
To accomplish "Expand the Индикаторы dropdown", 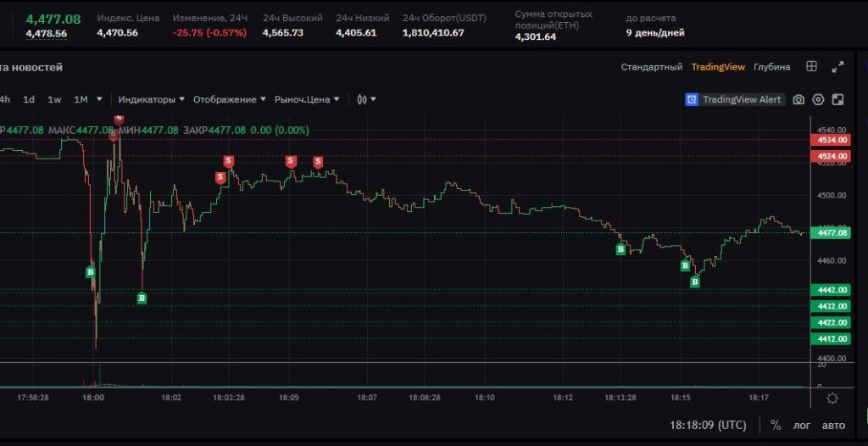I will tap(151, 100).
